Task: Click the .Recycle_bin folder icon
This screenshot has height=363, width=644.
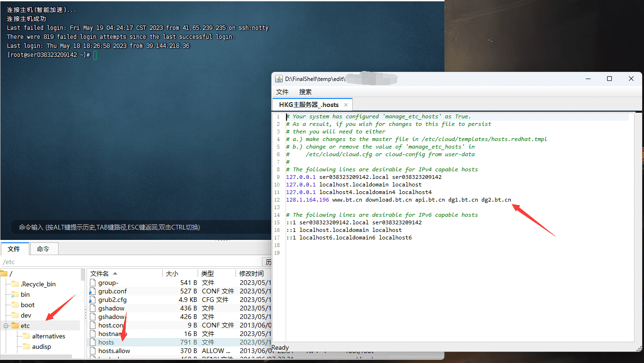Action: point(15,284)
